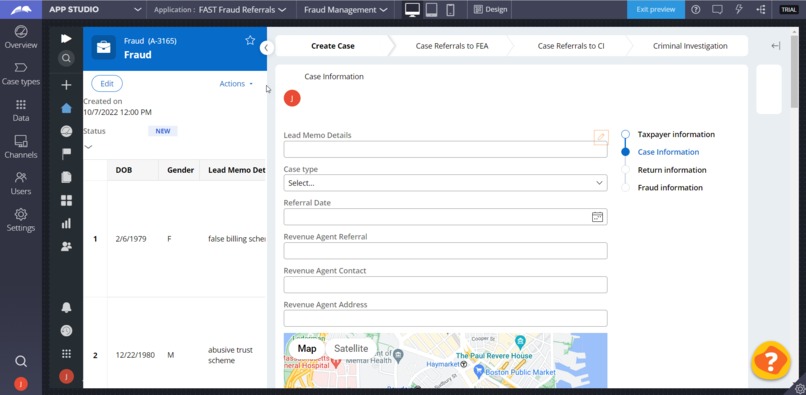Click the Lead Memo Details field

pyautogui.click(x=445, y=149)
